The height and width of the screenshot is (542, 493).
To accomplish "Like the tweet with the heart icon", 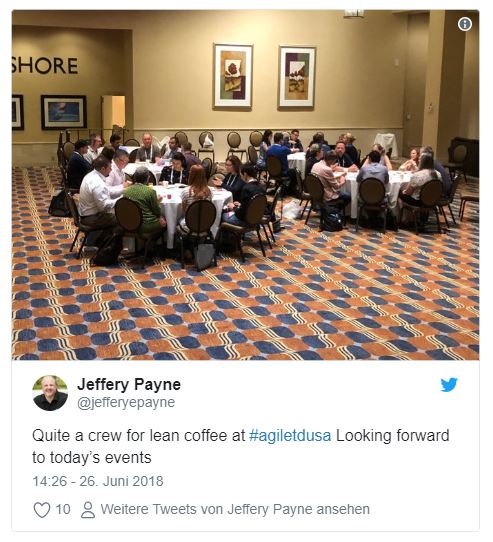I will 42,510.
